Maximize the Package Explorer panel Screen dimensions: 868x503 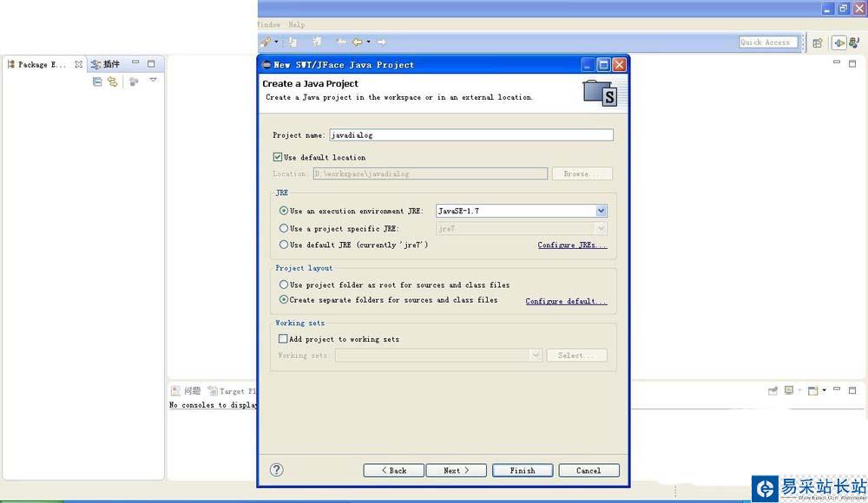coord(151,63)
